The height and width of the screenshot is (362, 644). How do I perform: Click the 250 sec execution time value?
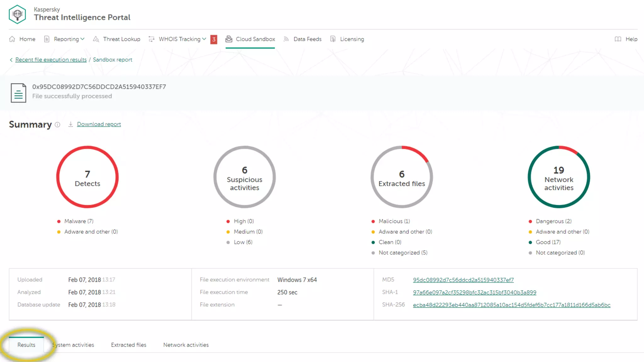(287, 292)
